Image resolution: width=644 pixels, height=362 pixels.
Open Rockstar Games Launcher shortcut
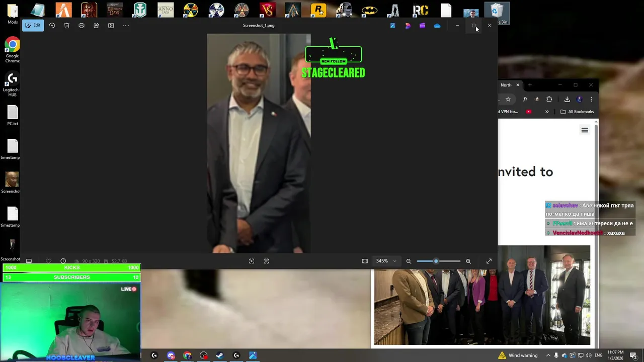tap(318, 10)
